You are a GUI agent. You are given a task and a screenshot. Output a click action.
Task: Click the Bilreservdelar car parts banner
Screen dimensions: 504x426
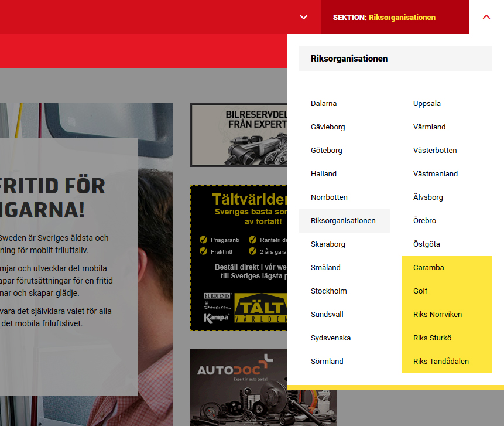tap(239, 135)
